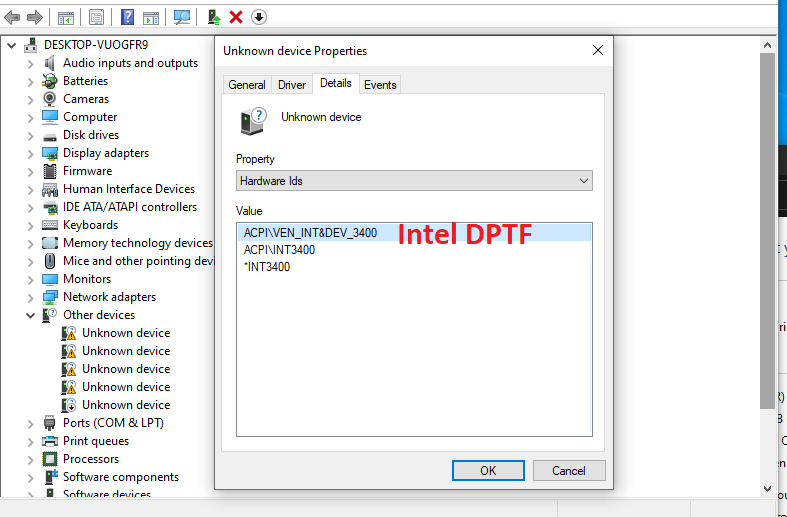Click red X Uninstall device icon
Screen dimensions: 787x517
pyautogui.click(x=236, y=18)
